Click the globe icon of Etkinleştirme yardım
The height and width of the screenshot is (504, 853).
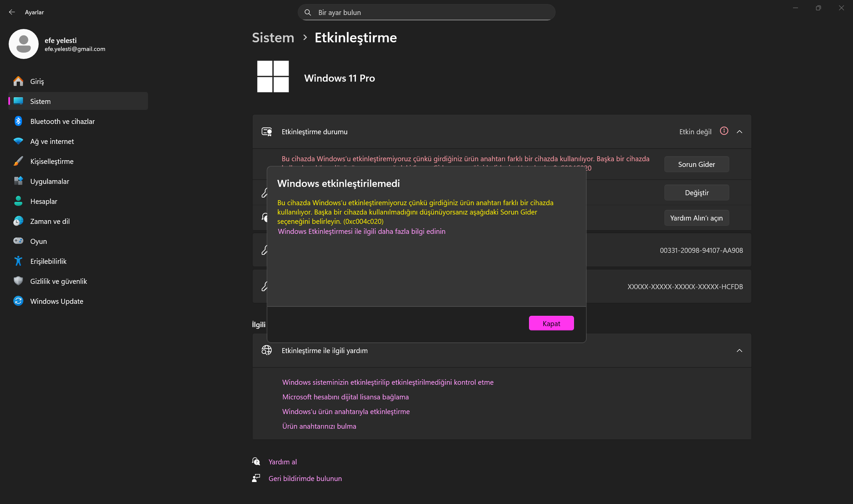point(267,350)
